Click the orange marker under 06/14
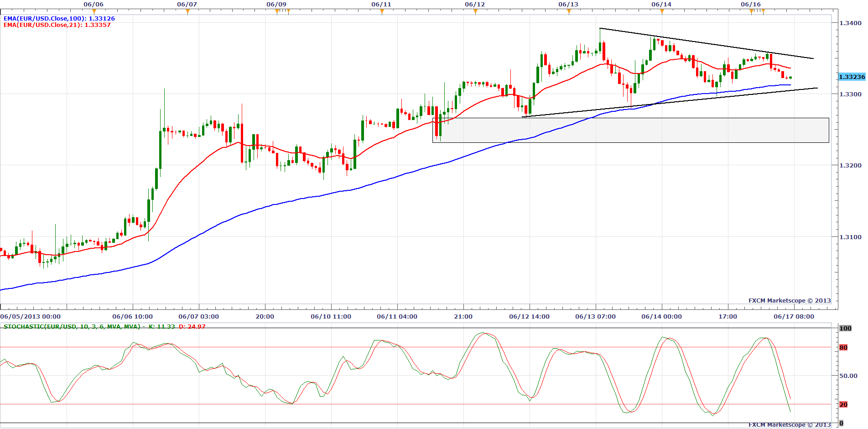The height and width of the screenshot is (429, 868). click(662, 11)
